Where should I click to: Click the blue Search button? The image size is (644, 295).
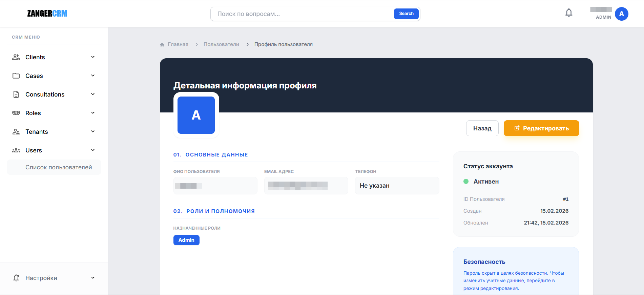click(x=406, y=14)
